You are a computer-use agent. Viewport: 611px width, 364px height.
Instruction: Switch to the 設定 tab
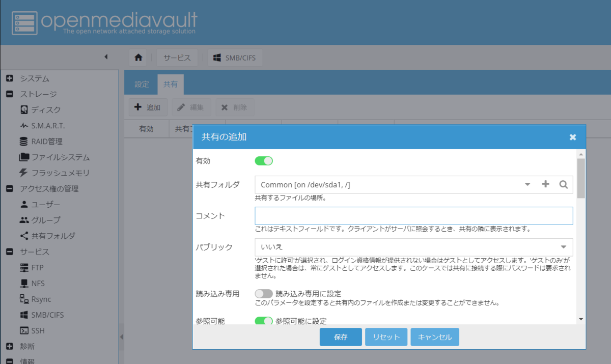click(142, 85)
